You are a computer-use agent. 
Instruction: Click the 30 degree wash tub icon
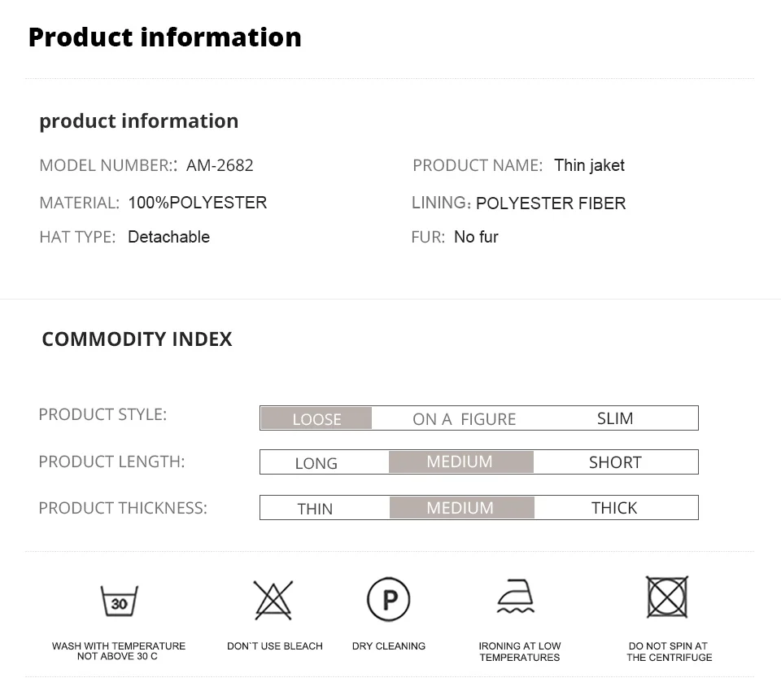(120, 601)
